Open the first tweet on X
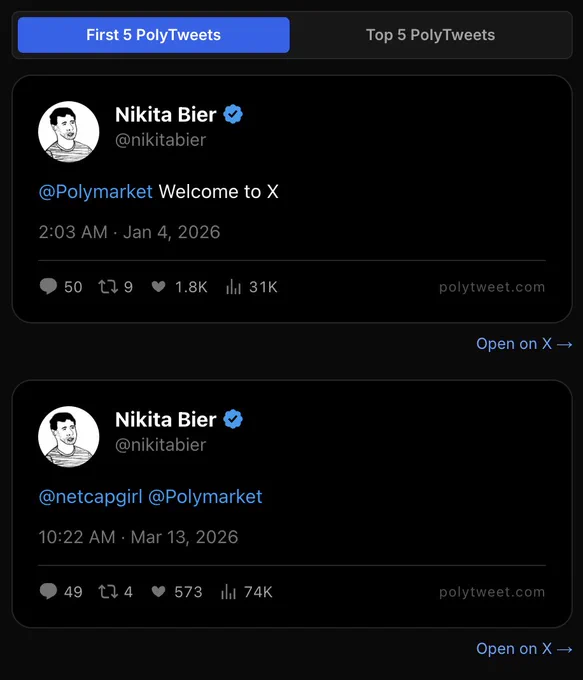 tap(524, 344)
